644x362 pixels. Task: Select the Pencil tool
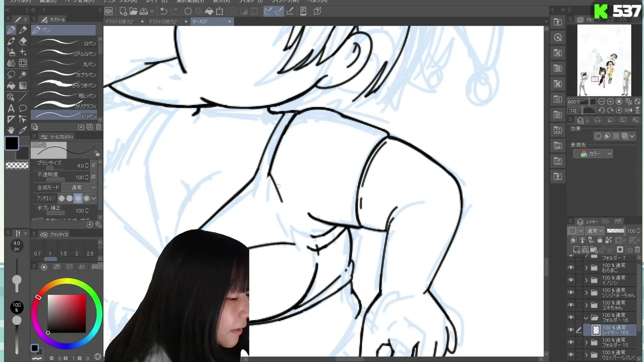coord(23,30)
